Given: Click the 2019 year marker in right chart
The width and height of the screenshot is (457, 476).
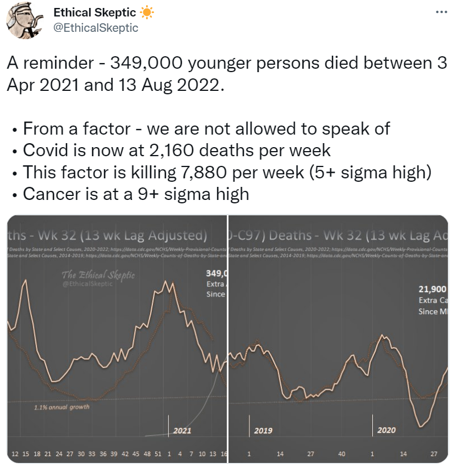Looking at the screenshot, I should point(263,431).
